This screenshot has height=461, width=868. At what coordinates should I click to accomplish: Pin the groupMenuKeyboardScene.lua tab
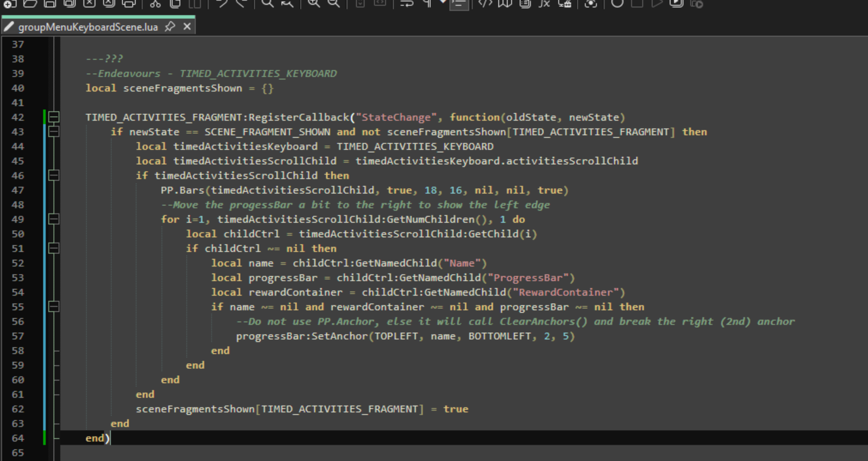(x=170, y=26)
